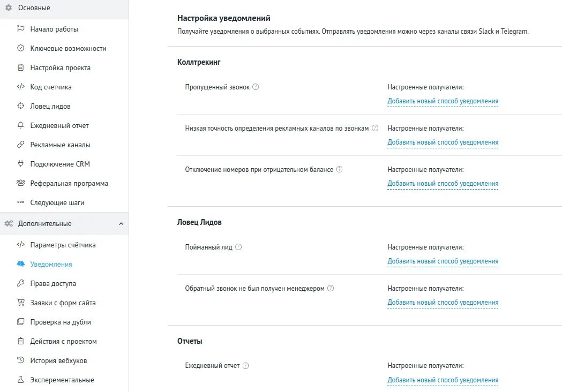Click the flask icon next to Эксперементальные

tap(21, 379)
